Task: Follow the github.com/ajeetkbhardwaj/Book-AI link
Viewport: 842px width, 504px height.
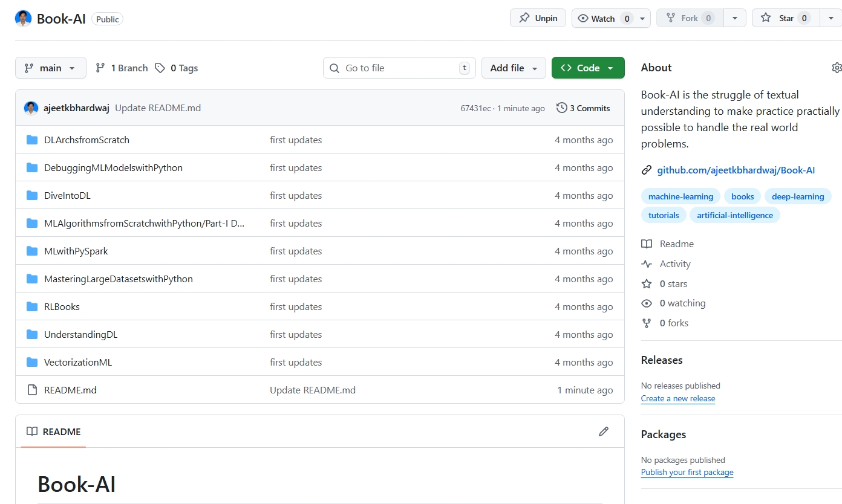Action: (736, 170)
